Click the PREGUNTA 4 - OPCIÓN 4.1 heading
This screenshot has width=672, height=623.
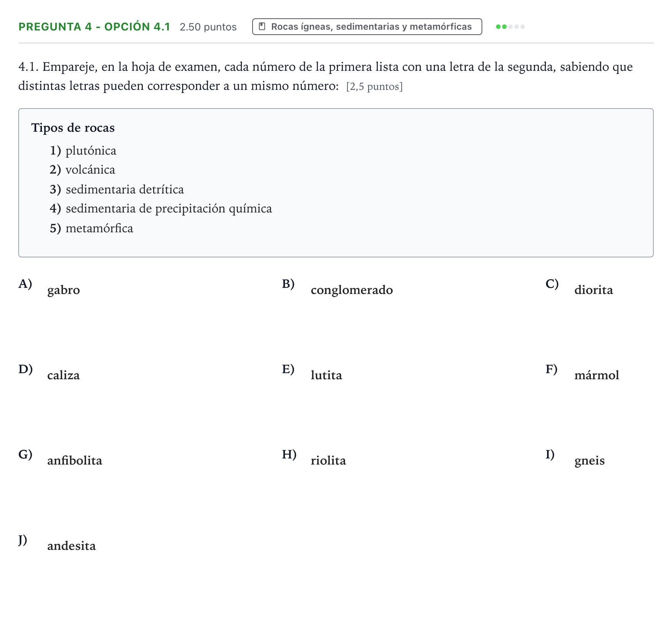pos(94,27)
